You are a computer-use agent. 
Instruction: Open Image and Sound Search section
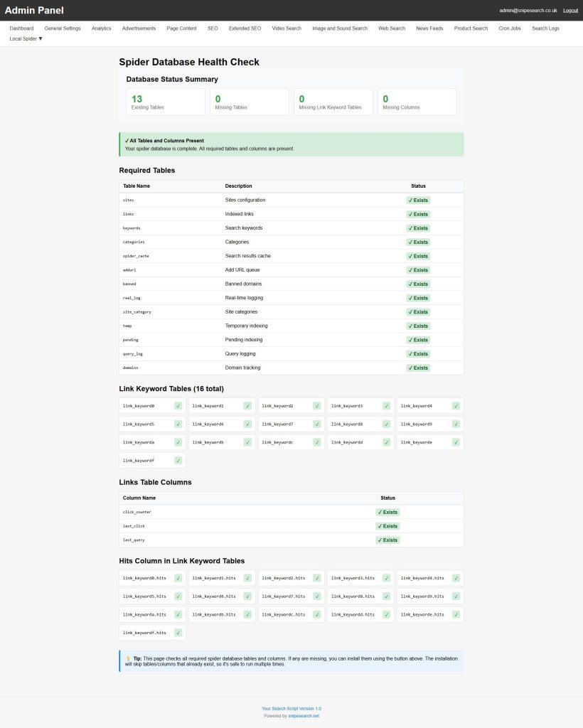(x=340, y=28)
